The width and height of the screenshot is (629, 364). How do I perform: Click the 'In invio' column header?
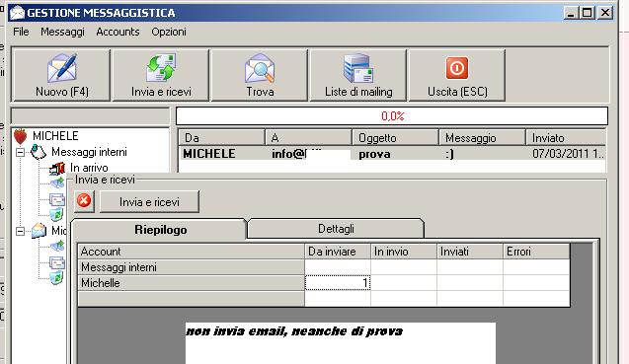click(403, 252)
